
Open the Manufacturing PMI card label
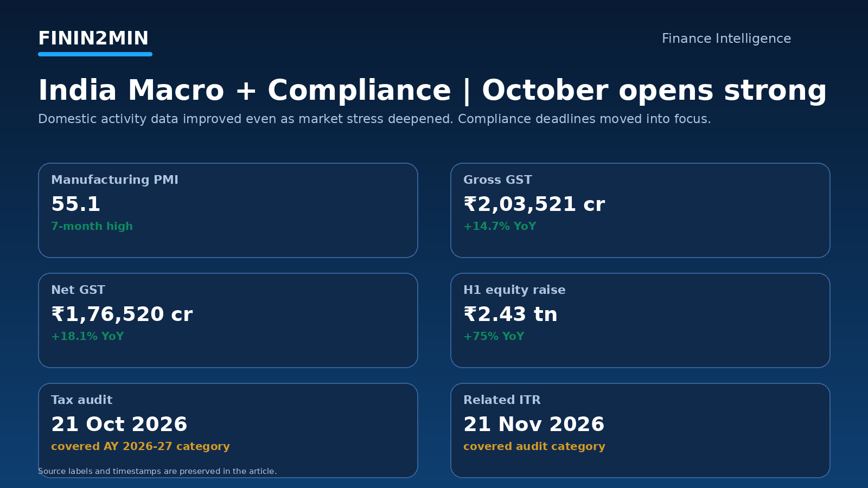[x=114, y=180]
